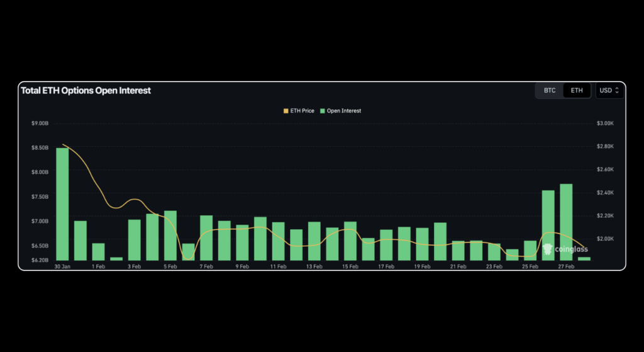Switch chart to the BTC tab

click(x=550, y=91)
